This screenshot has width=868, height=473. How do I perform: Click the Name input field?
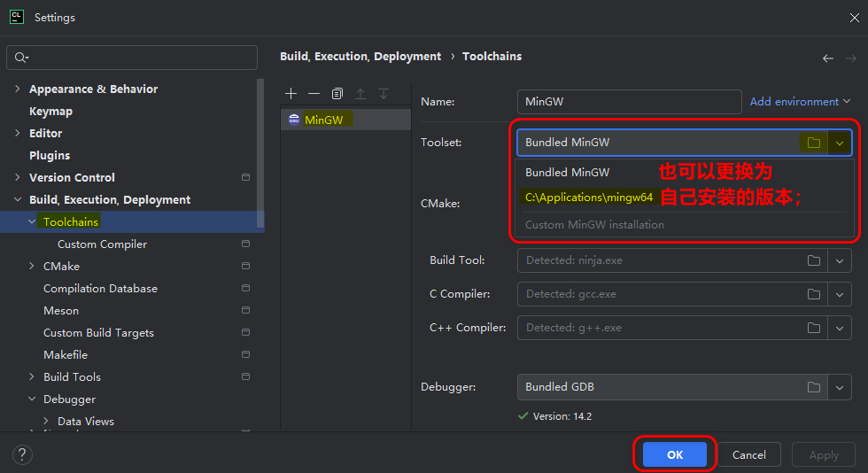point(629,102)
